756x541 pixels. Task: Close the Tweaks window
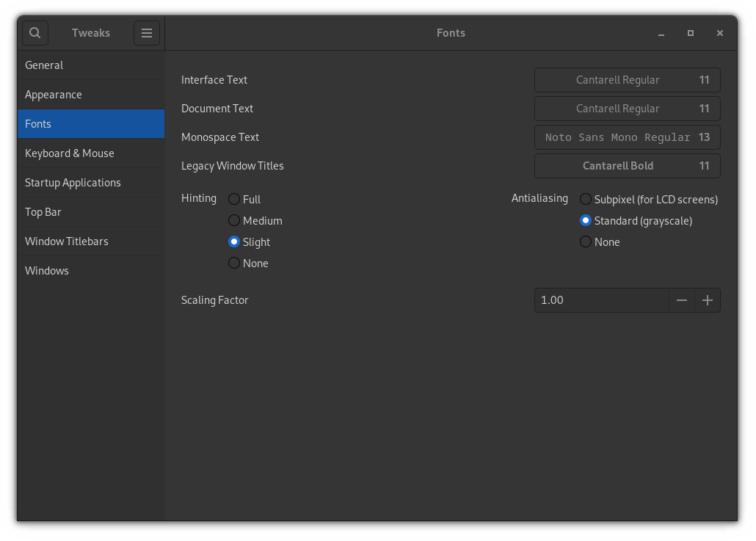(x=720, y=33)
